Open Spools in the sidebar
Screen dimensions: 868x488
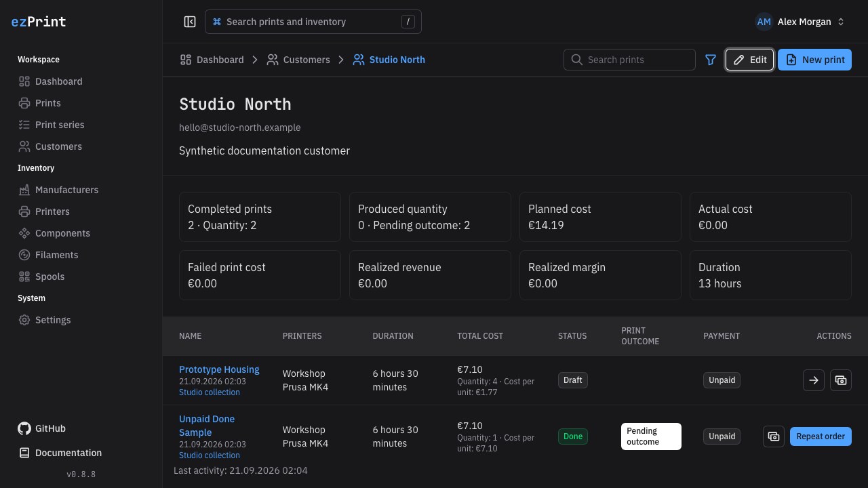(41, 277)
